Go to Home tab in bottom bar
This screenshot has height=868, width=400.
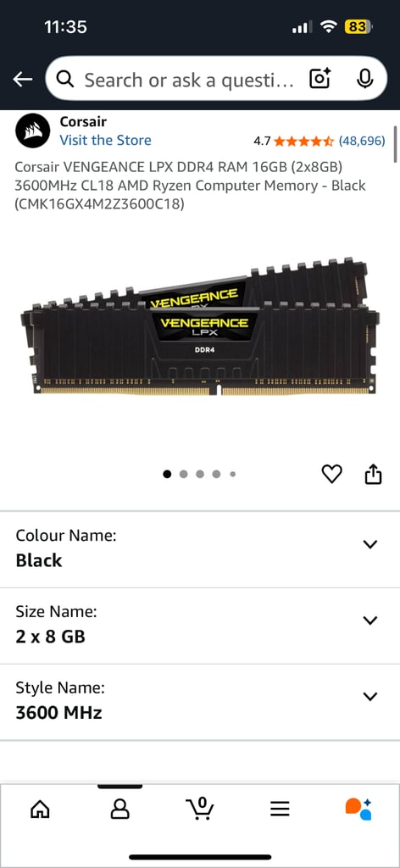(x=40, y=809)
